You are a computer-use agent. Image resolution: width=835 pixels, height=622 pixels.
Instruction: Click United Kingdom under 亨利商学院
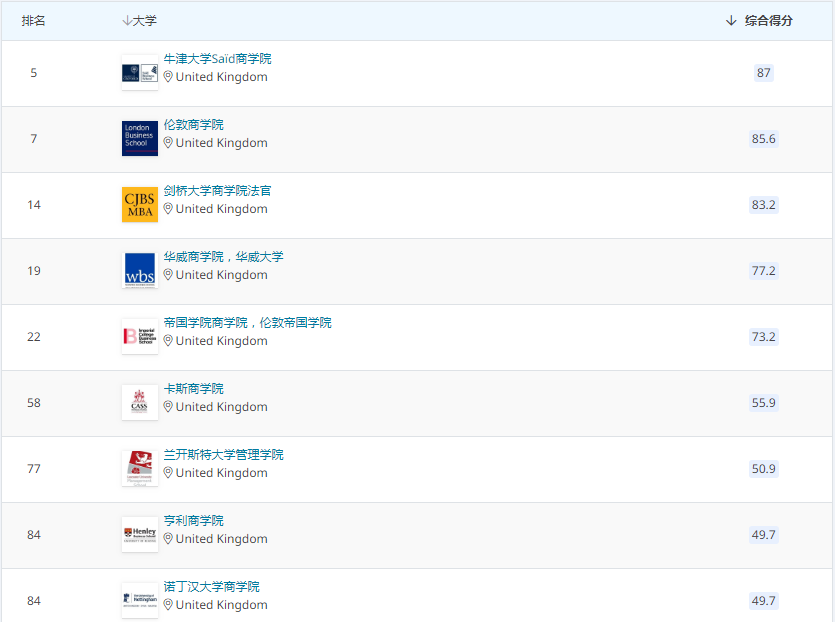click(x=222, y=539)
